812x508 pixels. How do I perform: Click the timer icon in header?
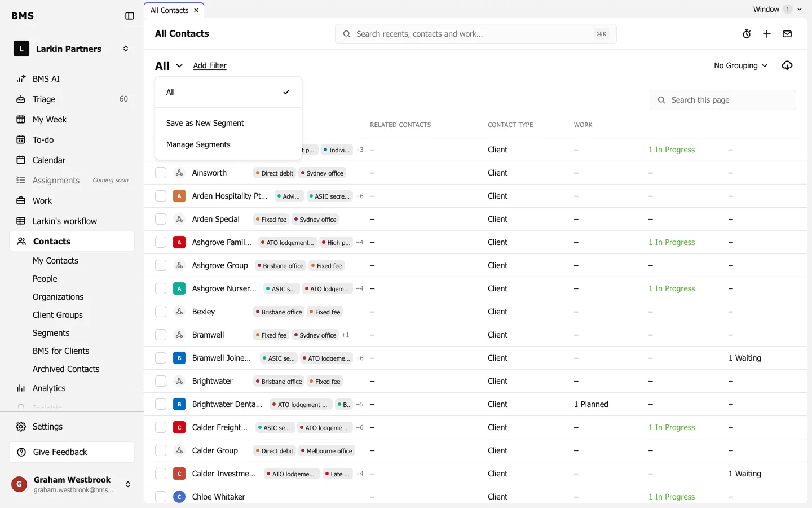point(747,34)
